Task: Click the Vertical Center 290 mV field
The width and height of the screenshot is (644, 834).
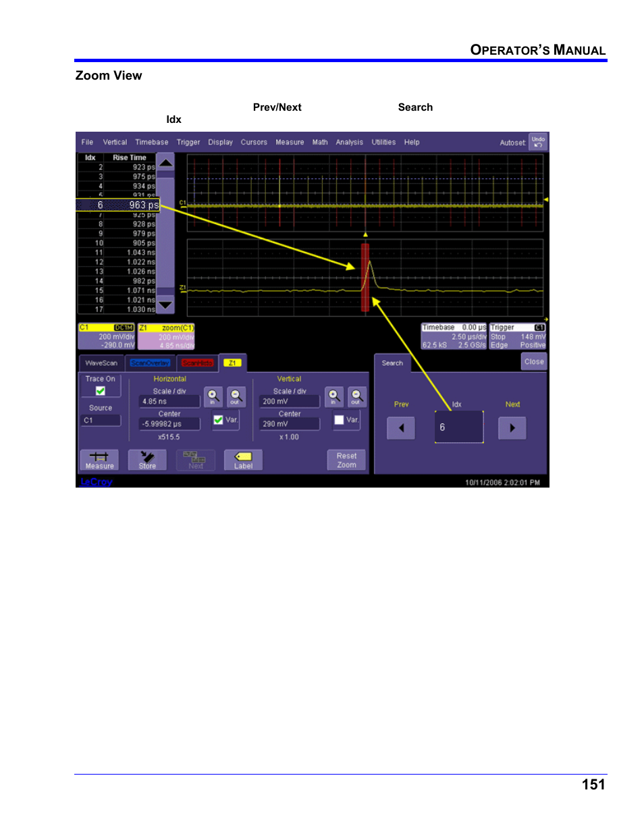Action: point(290,424)
